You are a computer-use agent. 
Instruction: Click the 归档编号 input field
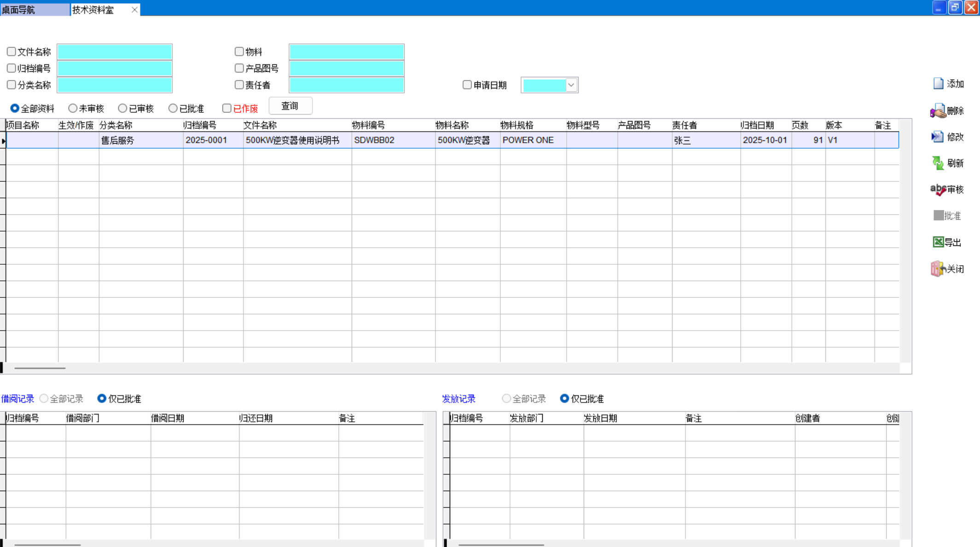click(115, 69)
